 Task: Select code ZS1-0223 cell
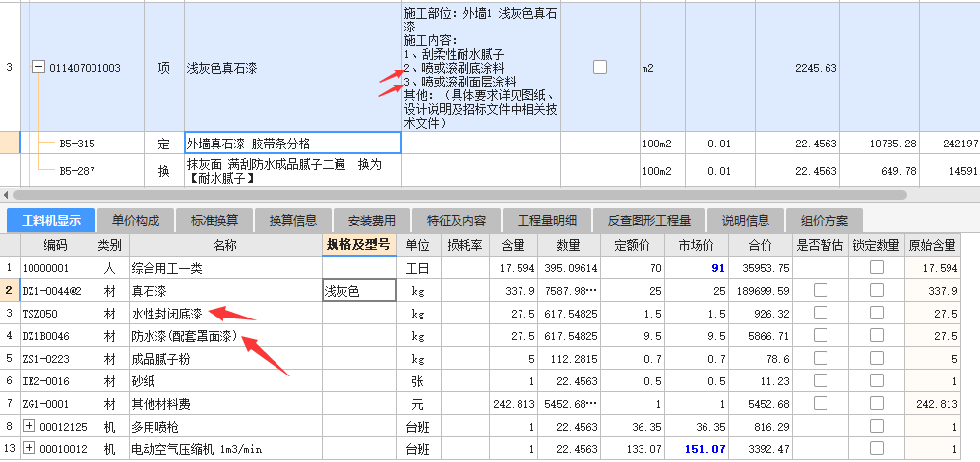click(x=56, y=359)
